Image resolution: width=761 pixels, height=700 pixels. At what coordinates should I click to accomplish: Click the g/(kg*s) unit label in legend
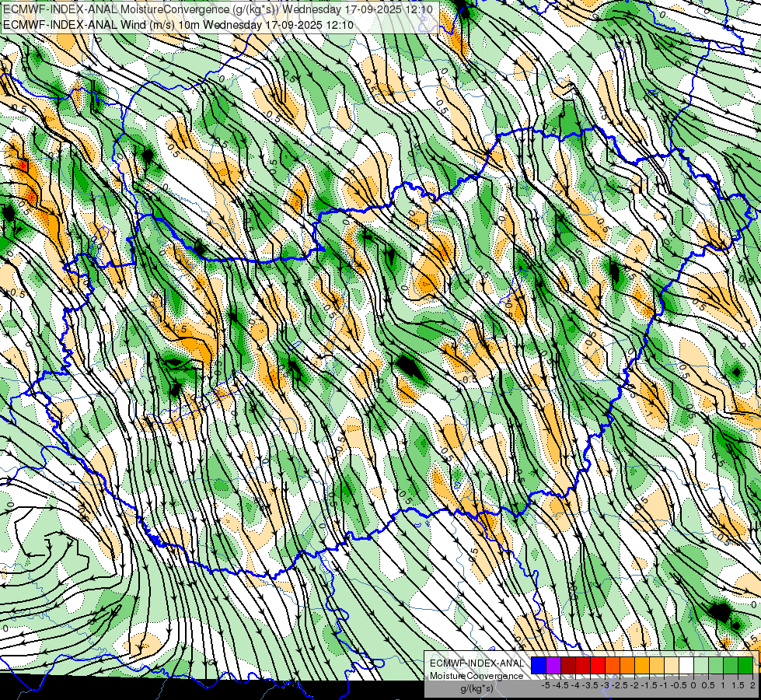pos(476,688)
